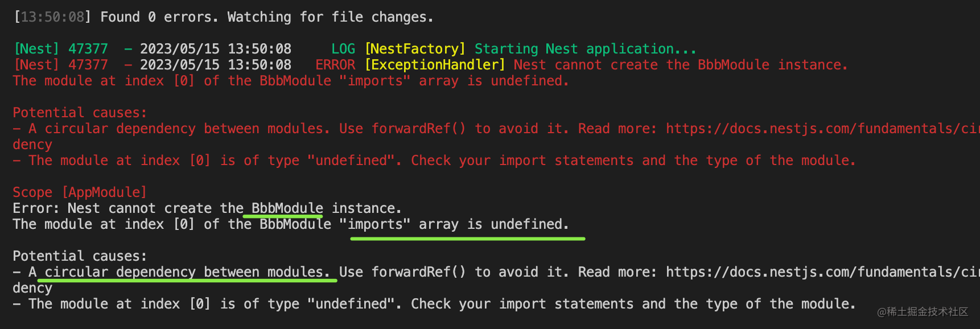
Task: Click the green [Nest] process tag
Action: [36, 49]
